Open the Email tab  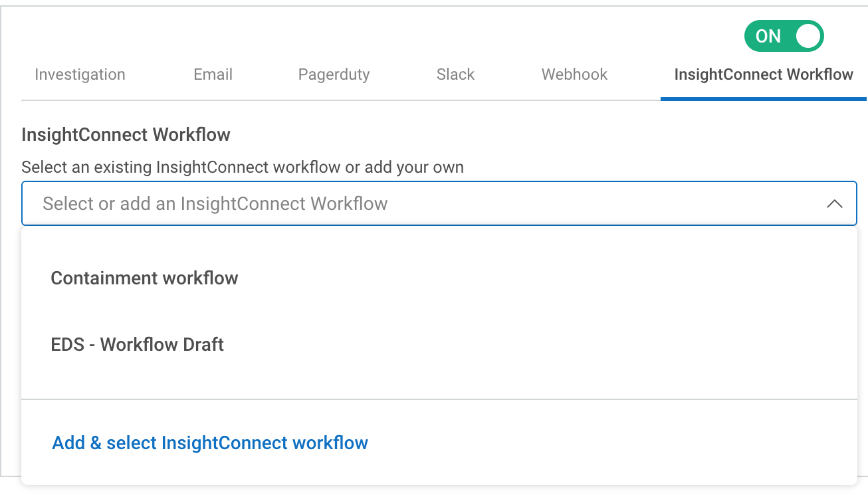[213, 74]
